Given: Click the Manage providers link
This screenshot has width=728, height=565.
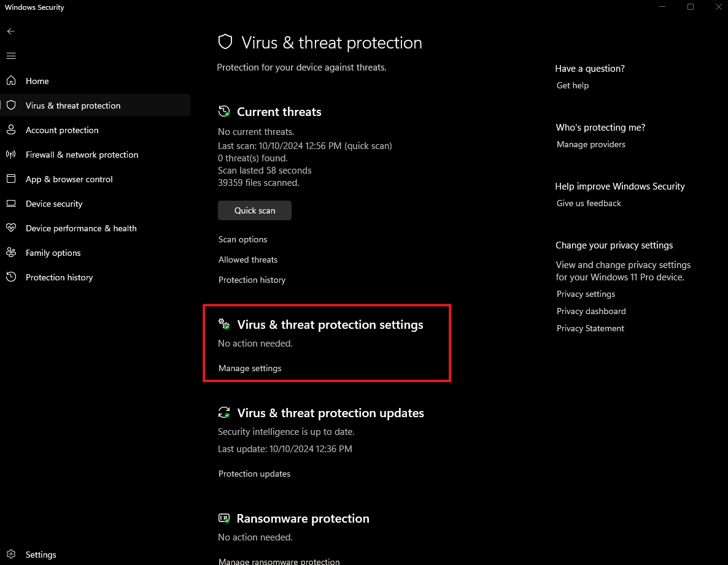Looking at the screenshot, I should [x=591, y=144].
